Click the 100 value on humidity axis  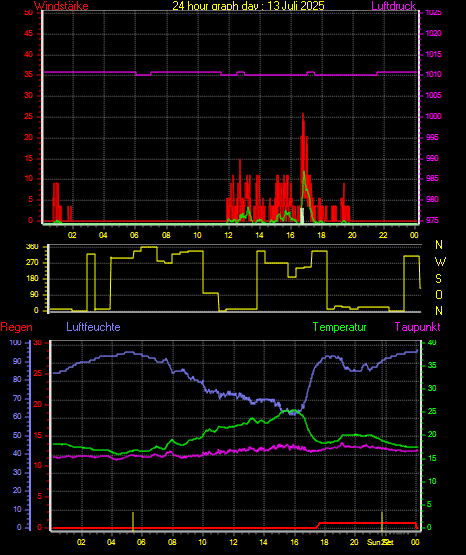(15, 343)
